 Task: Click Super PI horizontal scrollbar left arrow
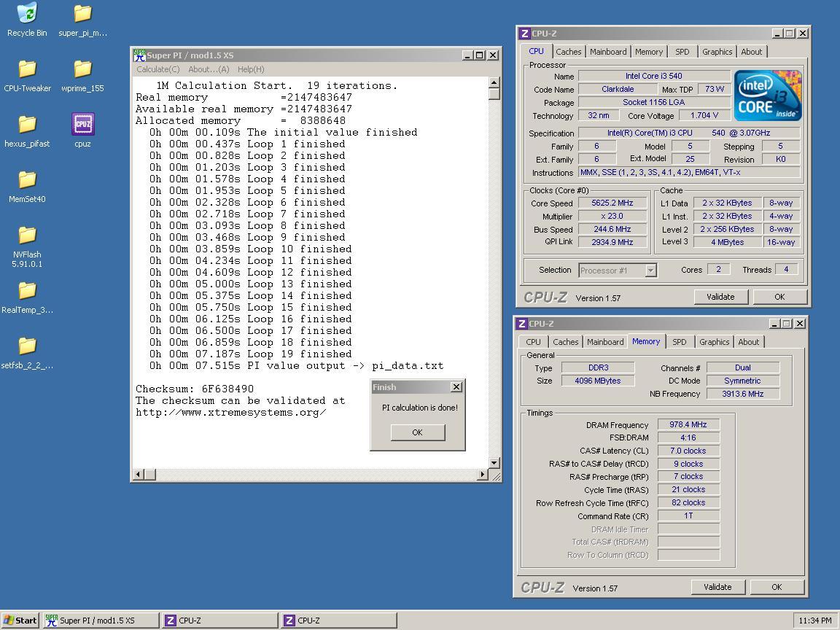pyautogui.click(x=139, y=475)
